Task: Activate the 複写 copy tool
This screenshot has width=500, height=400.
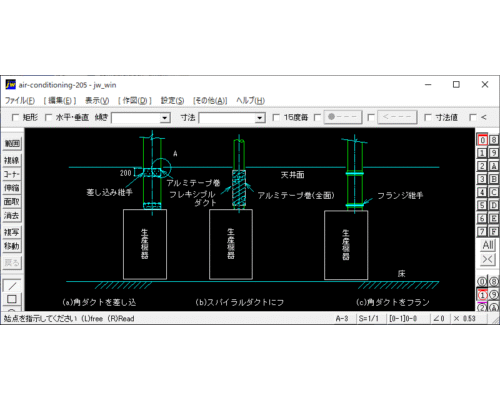Action: click(x=12, y=232)
